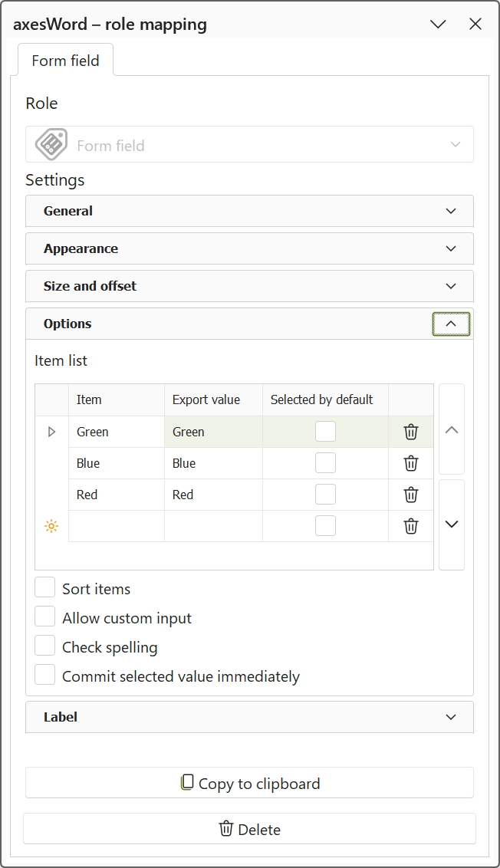Check Selected by default for Green
Screen dimensions: 500x868
coord(326,432)
